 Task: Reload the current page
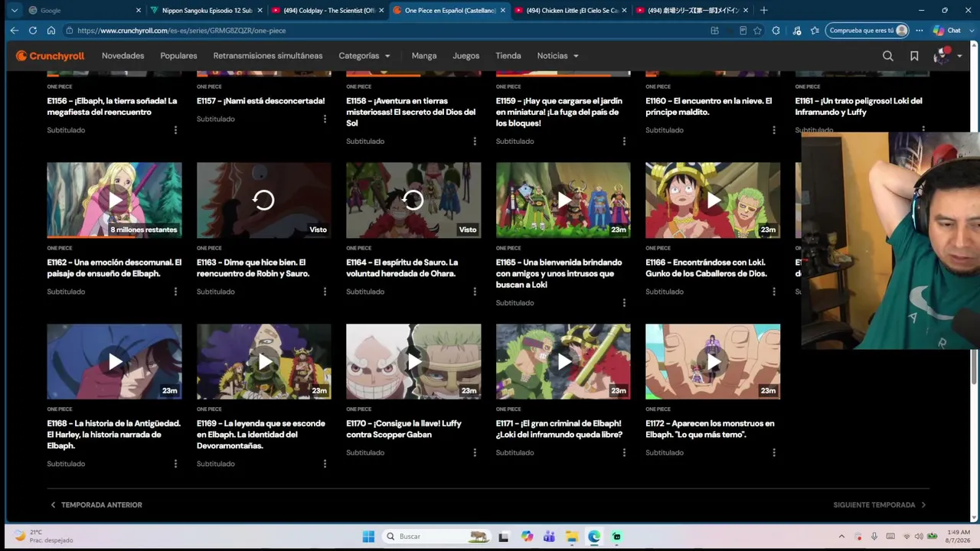click(x=32, y=31)
